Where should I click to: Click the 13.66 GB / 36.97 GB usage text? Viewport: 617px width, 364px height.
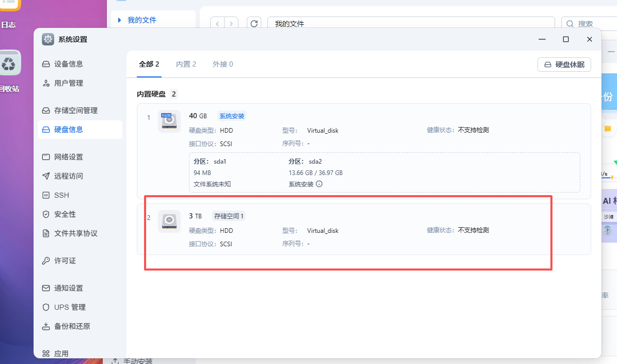coord(315,173)
